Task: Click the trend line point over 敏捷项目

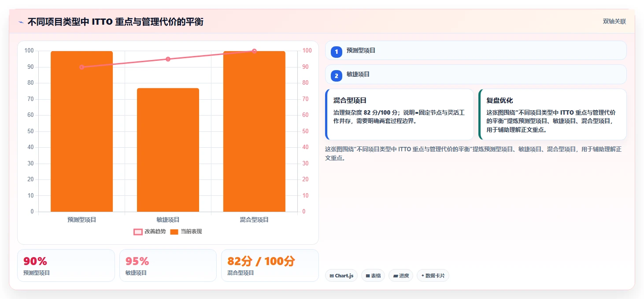Action: [168, 59]
